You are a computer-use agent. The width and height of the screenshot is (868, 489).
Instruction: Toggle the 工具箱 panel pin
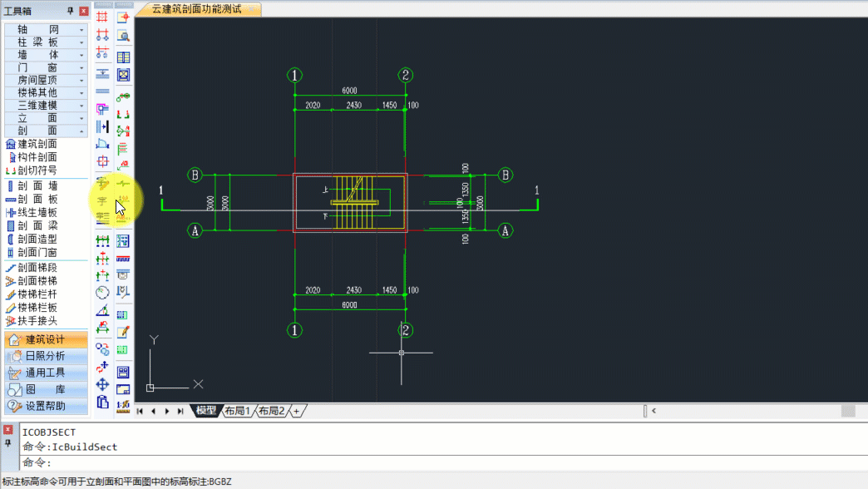point(71,11)
